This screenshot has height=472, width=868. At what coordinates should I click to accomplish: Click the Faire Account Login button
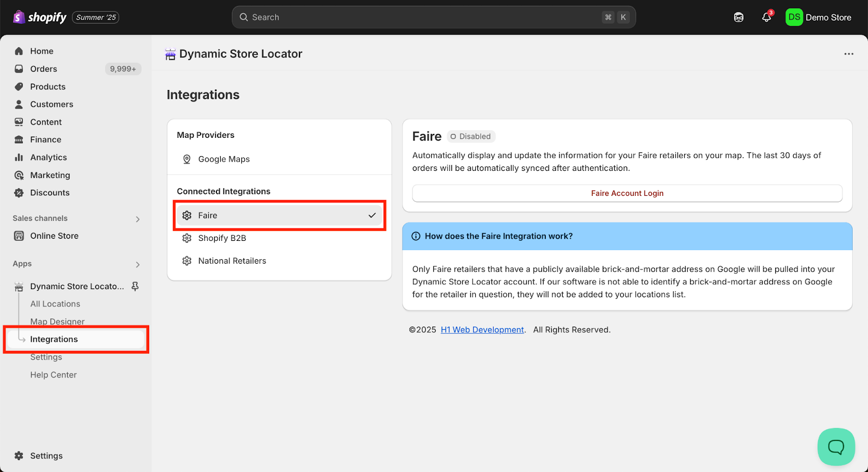[627, 193]
